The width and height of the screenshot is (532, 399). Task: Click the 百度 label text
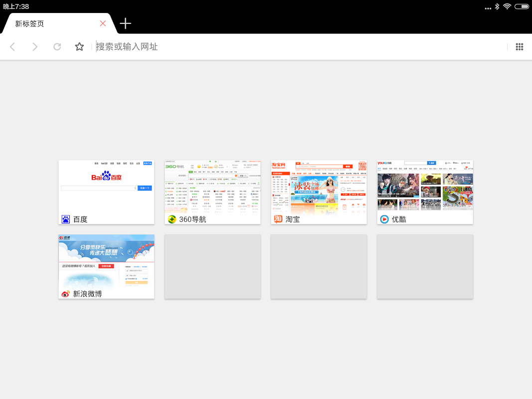click(x=80, y=219)
